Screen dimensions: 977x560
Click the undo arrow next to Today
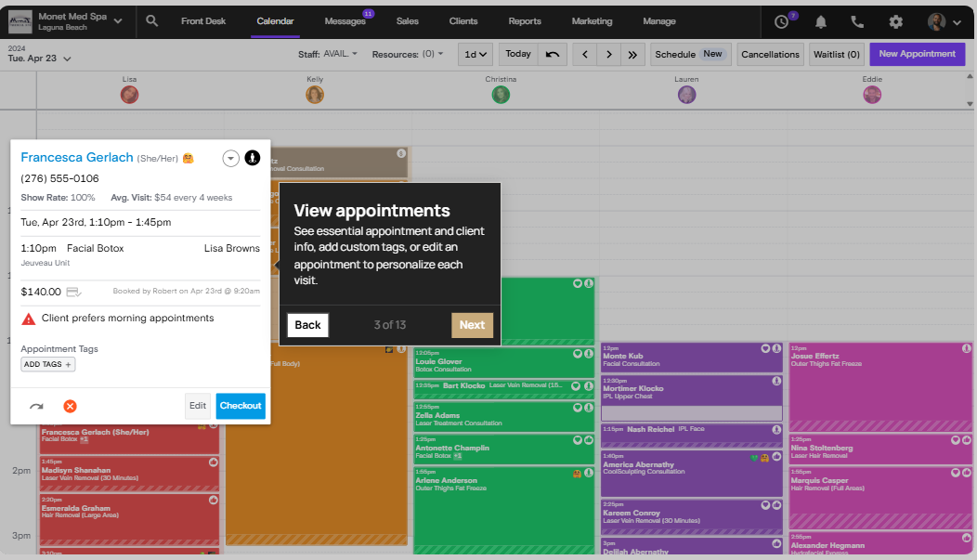[x=552, y=54]
